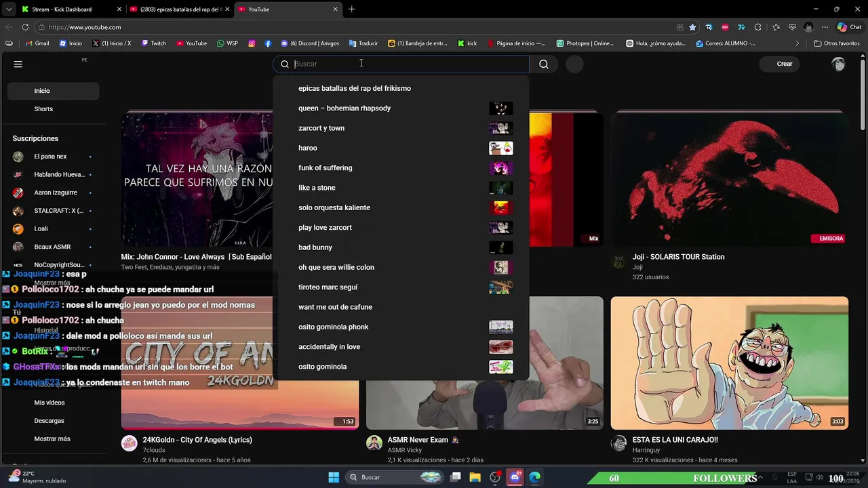The width and height of the screenshot is (868, 488).
Task: Open Shorts in the sidebar
Action: (54, 109)
